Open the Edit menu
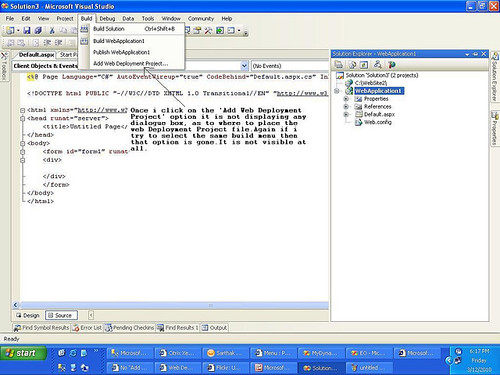The width and height of the screenshot is (500, 375). click(x=26, y=19)
